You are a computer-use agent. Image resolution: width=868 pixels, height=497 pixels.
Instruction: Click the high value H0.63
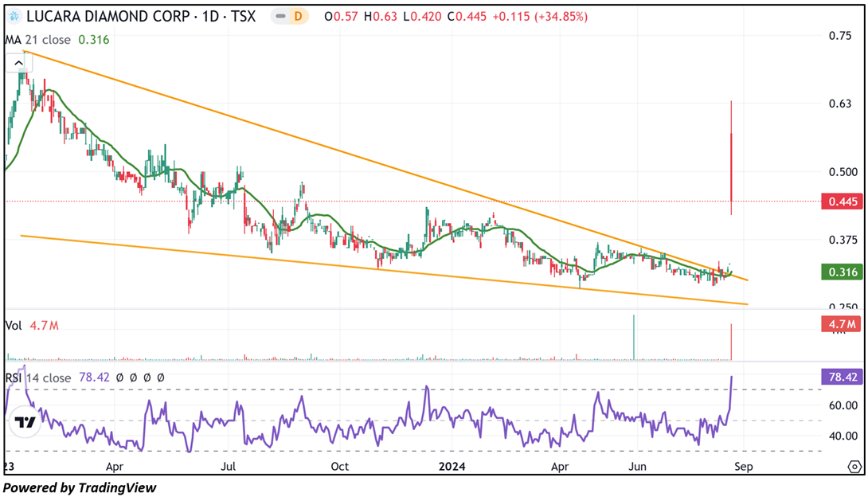click(381, 17)
